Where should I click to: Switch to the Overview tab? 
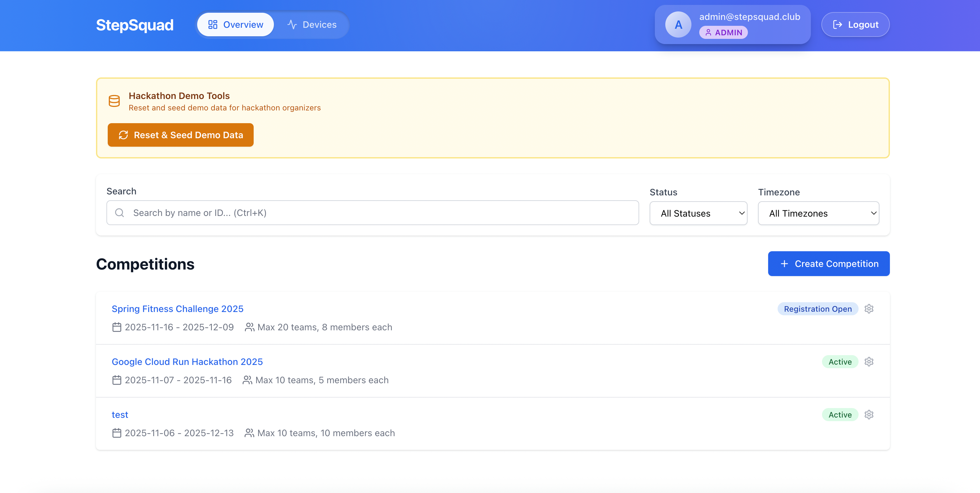point(235,25)
